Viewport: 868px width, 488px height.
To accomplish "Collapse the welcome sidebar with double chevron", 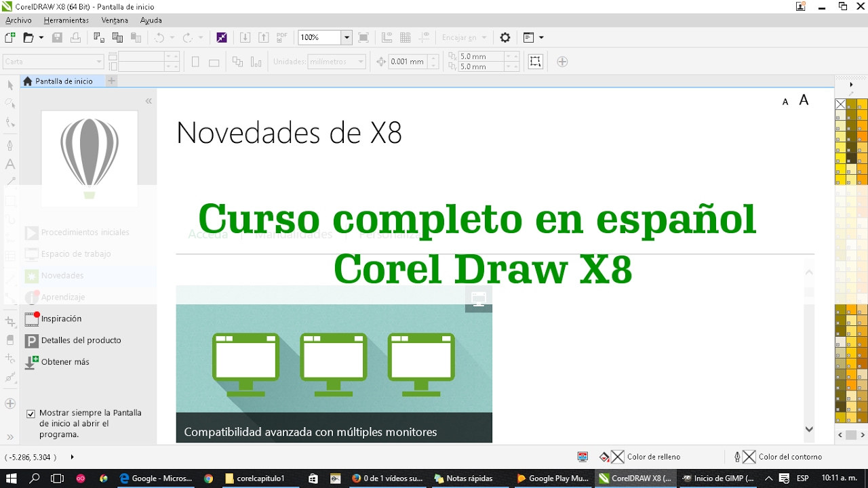I will point(149,101).
